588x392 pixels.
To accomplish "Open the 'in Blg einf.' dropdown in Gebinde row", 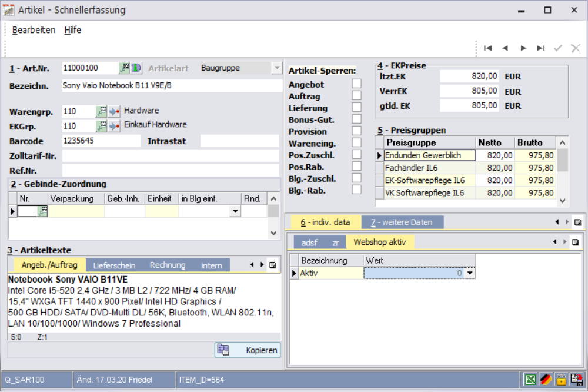I will point(235,211).
